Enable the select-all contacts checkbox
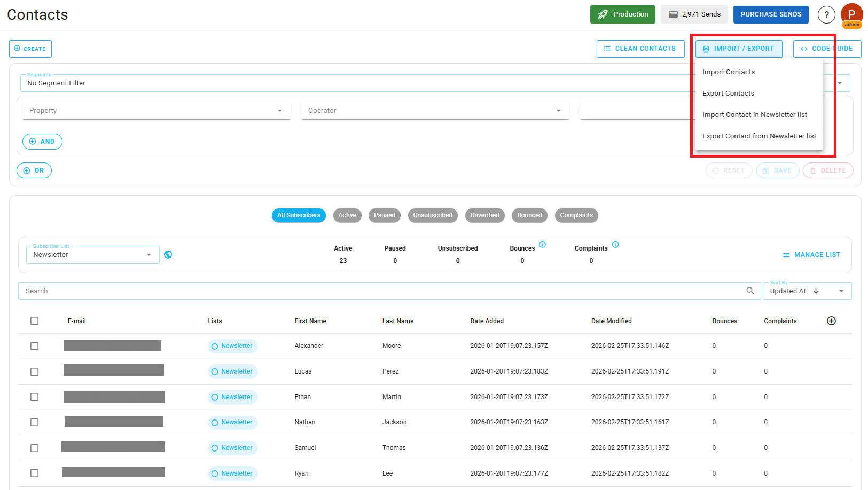 point(34,321)
